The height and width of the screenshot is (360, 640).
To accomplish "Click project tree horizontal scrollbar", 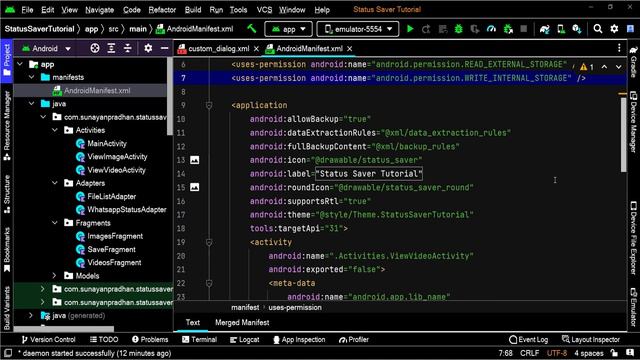I will coord(64,329).
